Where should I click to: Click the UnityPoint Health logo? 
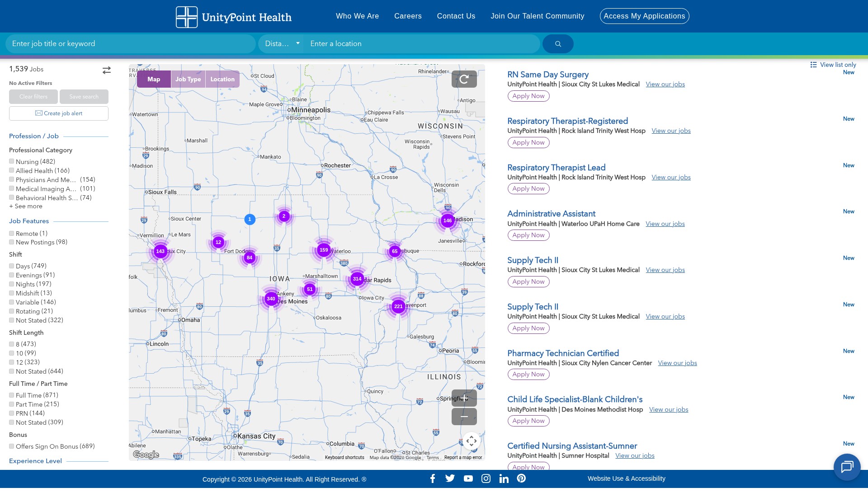click(x=234, y=17)
